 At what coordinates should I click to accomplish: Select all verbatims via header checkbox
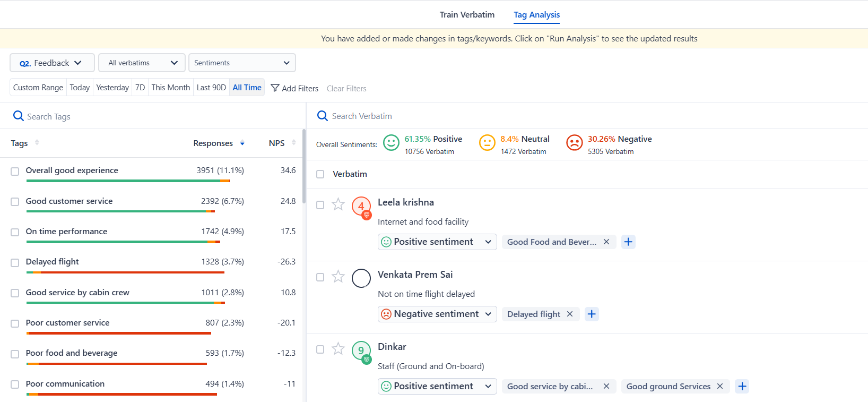coord(320,174)
